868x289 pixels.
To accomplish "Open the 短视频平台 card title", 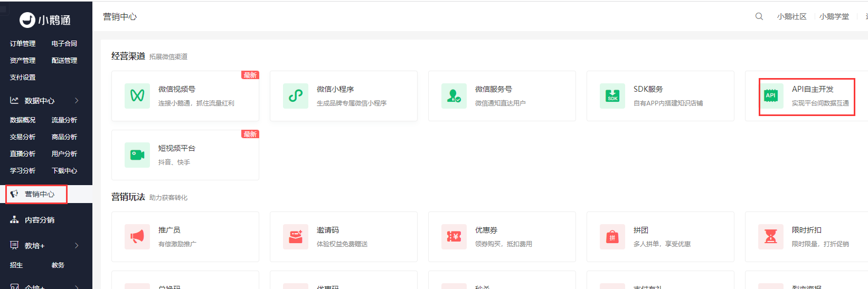I will point(177,148).
